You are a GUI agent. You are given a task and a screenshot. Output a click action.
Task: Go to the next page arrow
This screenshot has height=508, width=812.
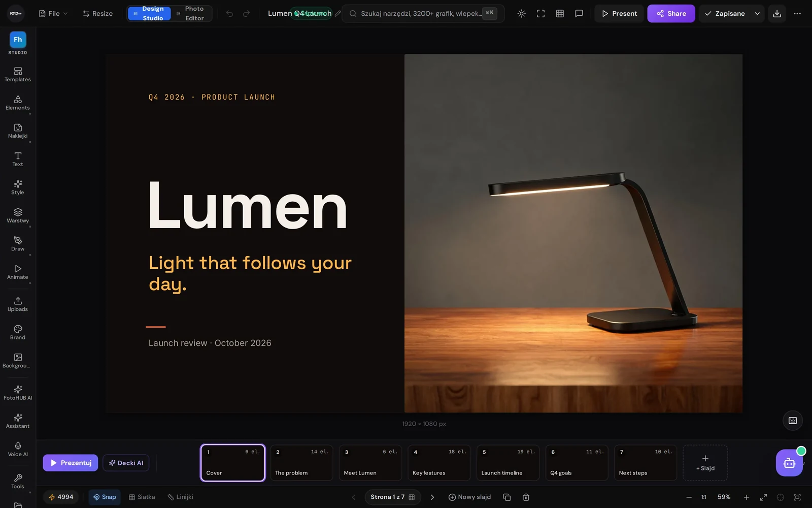pos(432,497)
